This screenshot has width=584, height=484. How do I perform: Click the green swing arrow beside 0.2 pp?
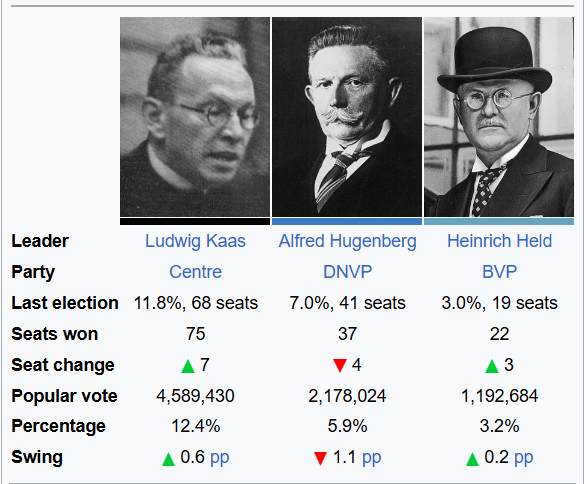(x=472, y=459)
